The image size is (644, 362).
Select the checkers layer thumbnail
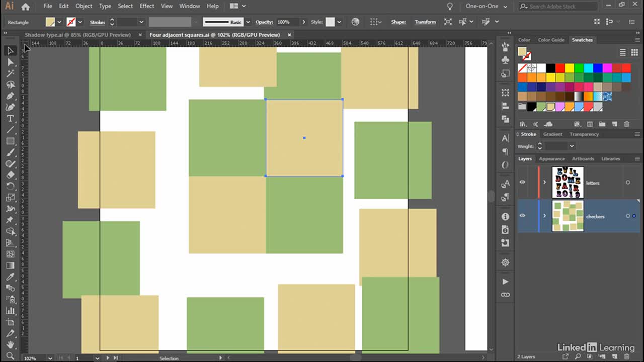568,216
